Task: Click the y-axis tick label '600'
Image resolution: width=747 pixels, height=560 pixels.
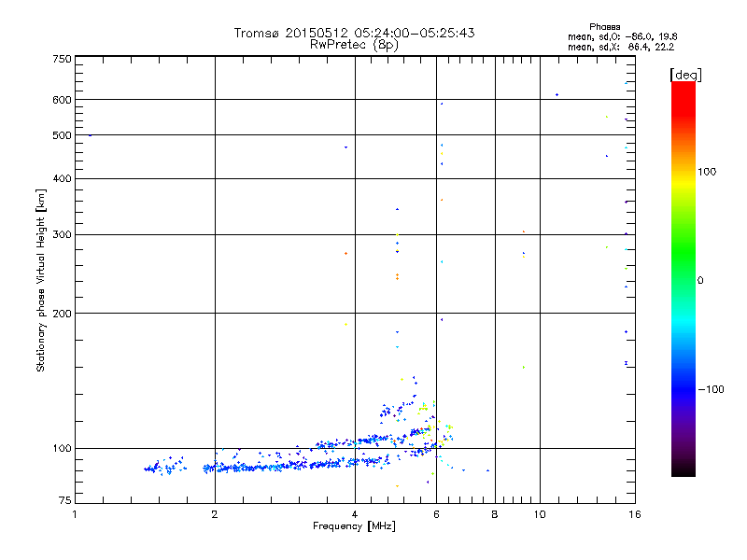Action: point(62,100)
